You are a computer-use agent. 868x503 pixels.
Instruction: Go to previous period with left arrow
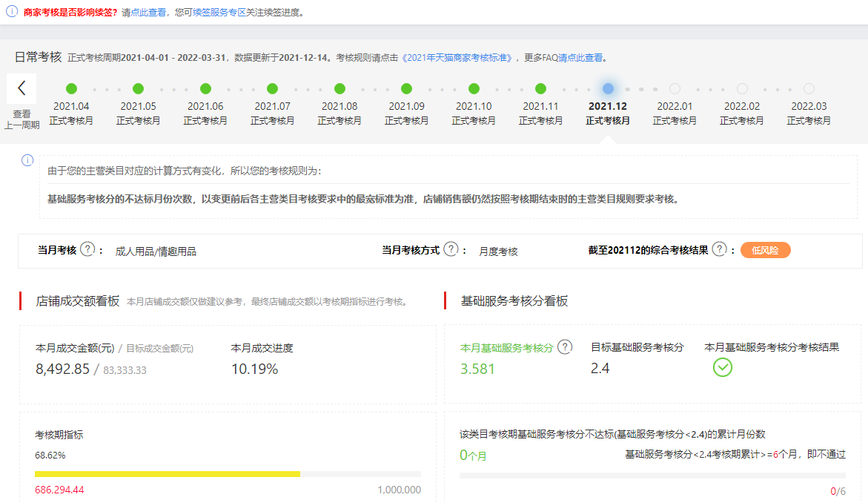pos(21,88)
